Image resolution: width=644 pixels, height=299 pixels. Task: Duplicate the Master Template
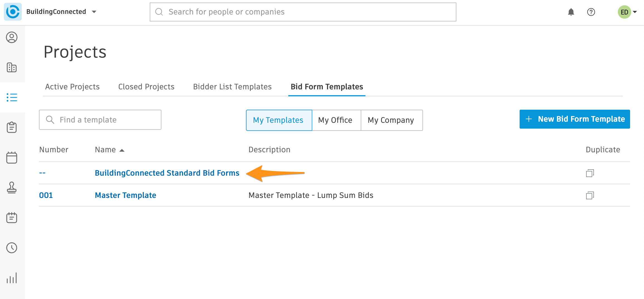pos(590,195)
